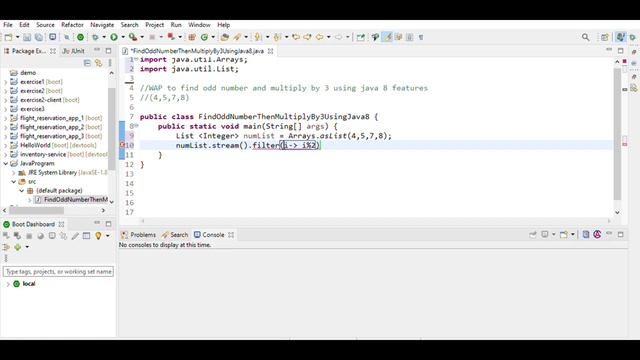Image resolution: width=640 pixels, height=360 pixels.
Task: Click the Boot Dashboard properties table icon
Action: [x=87, y=236]
